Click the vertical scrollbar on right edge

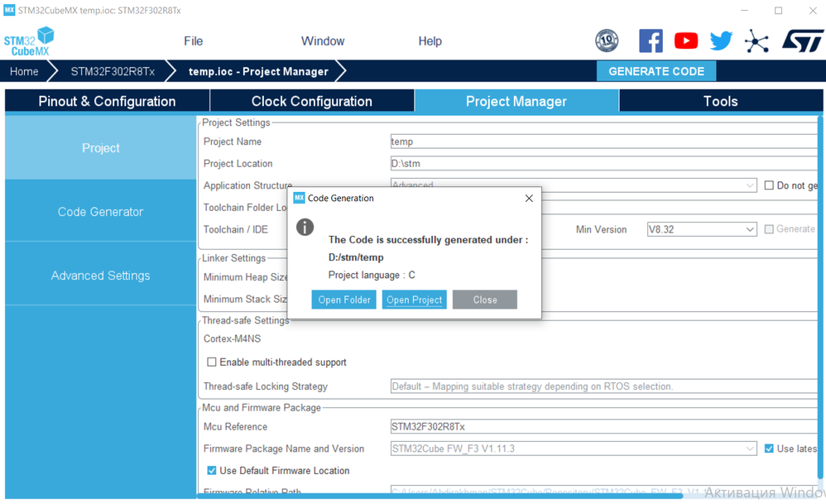[x=819, y=298]
